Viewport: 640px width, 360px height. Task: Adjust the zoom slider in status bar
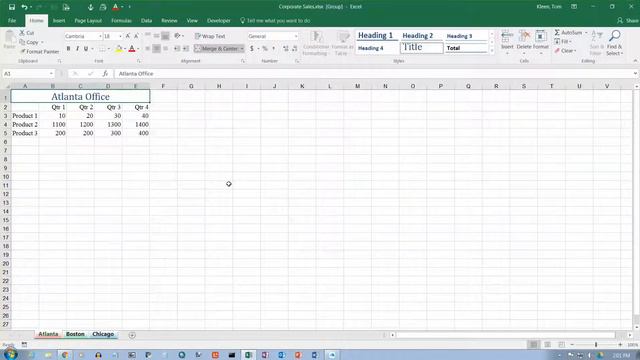(596, 345)
